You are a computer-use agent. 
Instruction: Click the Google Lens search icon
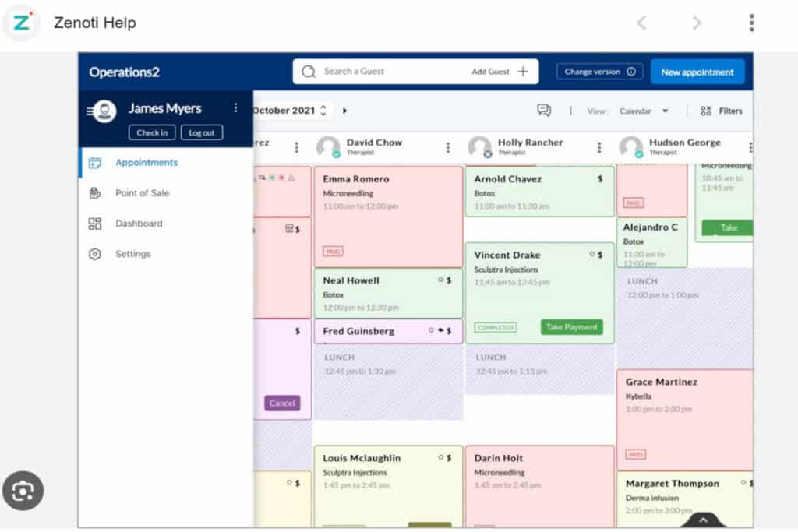pyautogui.click(x=23, y=491)
